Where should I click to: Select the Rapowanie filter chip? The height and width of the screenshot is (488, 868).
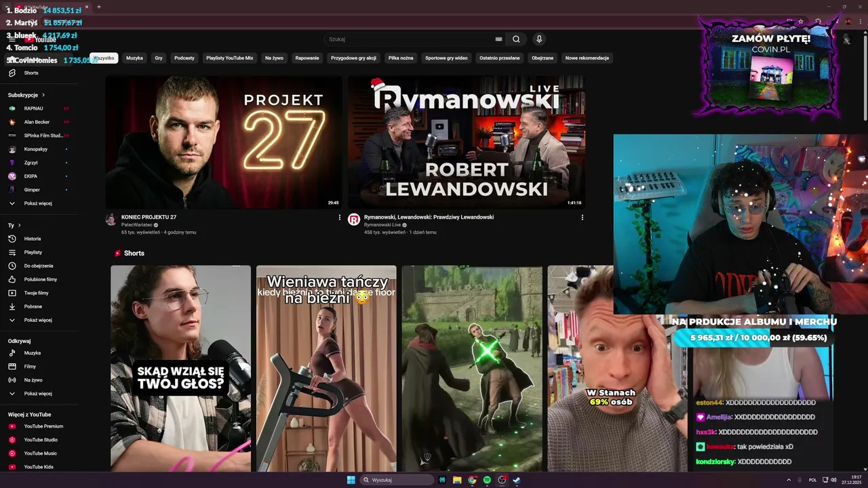(307, 58)
